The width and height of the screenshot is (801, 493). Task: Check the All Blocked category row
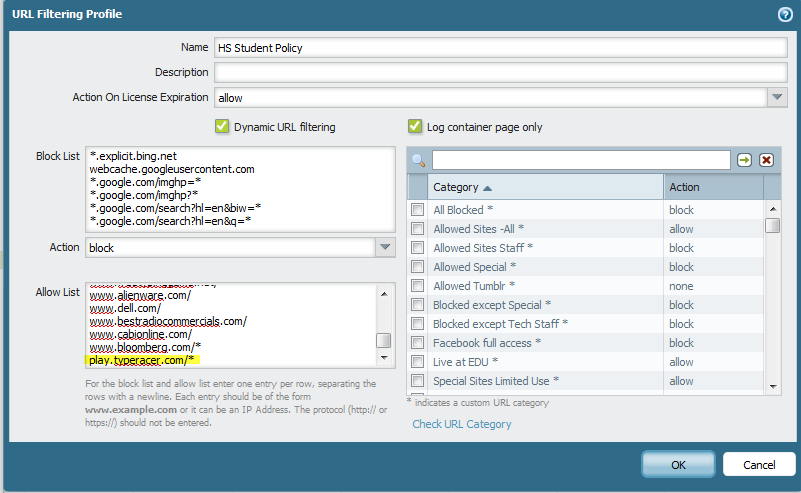[417, 210]
